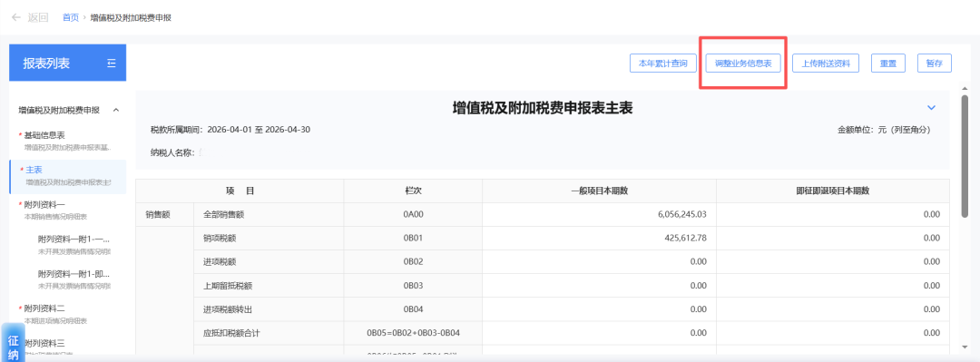Click the vertical scrollbar on the right
980x362 pixels.
965,156
